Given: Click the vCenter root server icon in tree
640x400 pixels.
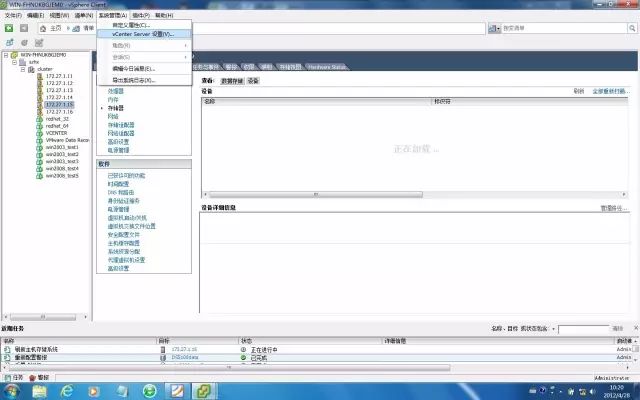Looking at the screenshot, I should pyautogui.click(x=14, y=55).
